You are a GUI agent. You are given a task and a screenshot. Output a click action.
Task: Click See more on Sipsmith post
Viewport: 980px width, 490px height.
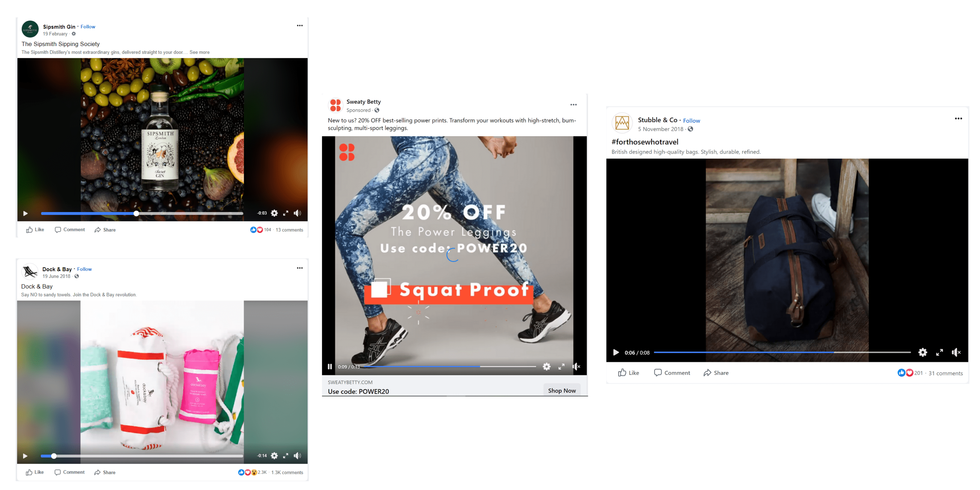pyautogui.click(x=199, y=52)
